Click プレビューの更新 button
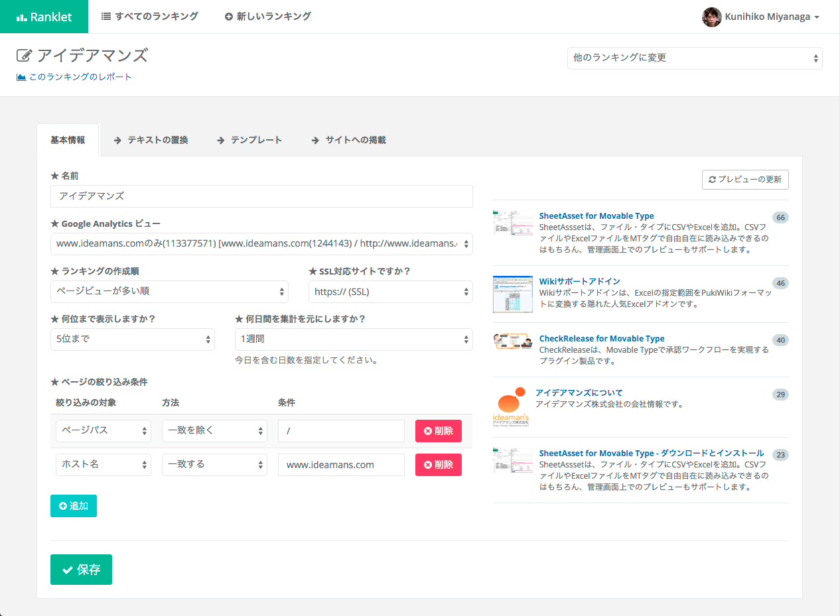This screenshot has width=840, height=616. click(745, 180)
